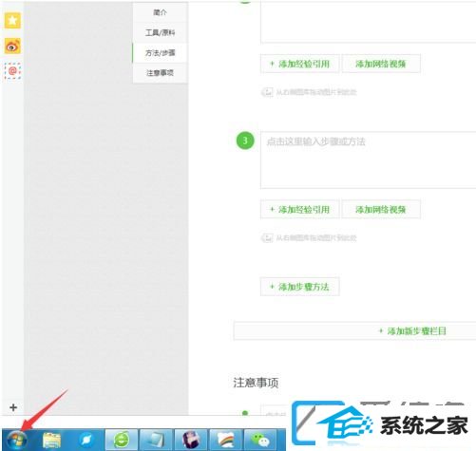Image resolution: width=476 pixels, height=451 pixels.
Task: Select the 工具/原料 navigation tab
Action: point(160,32)
